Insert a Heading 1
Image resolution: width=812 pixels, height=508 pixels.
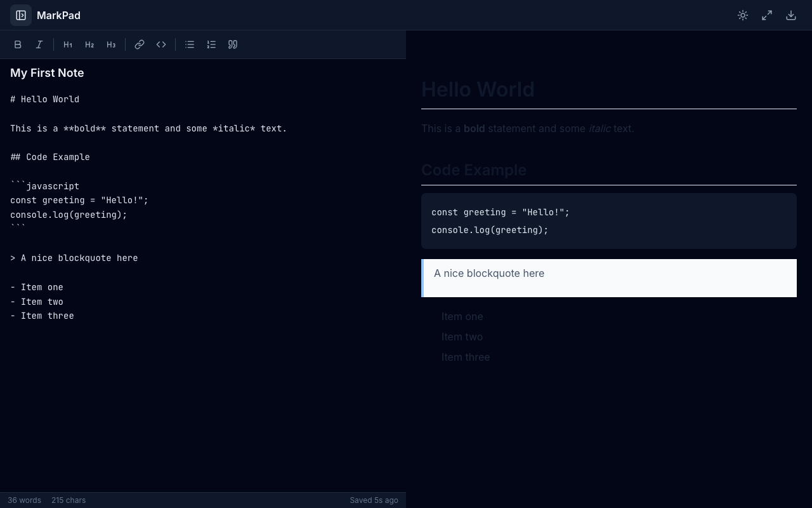pyautogui.click(x=68, y=44)
